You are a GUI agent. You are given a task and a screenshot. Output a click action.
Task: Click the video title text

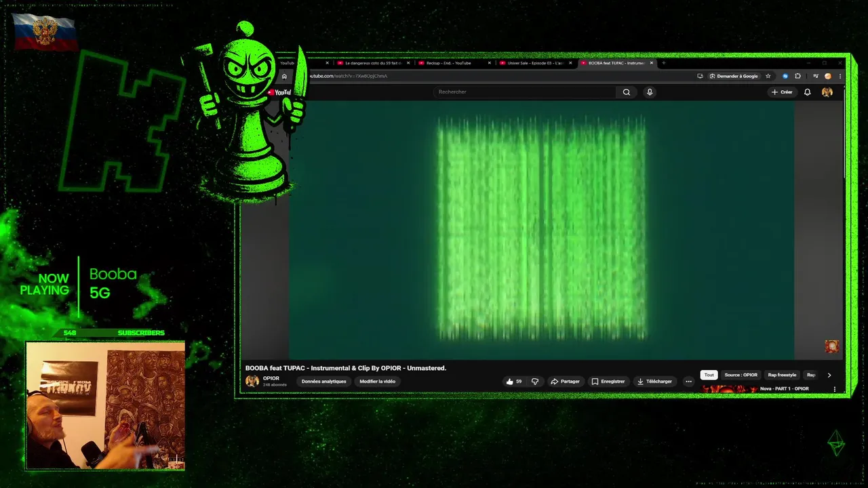[346, 368]
